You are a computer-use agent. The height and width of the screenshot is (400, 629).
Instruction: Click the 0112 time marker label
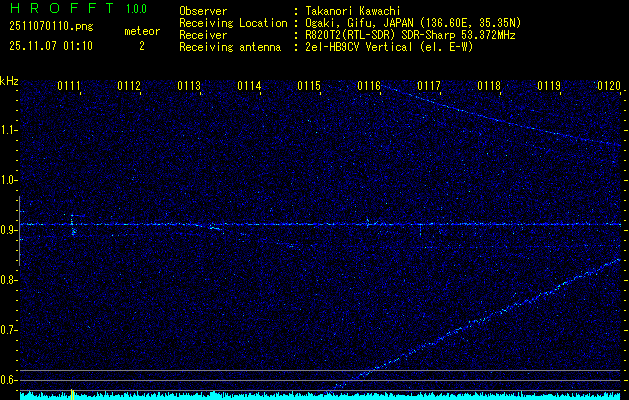point(129,86)
